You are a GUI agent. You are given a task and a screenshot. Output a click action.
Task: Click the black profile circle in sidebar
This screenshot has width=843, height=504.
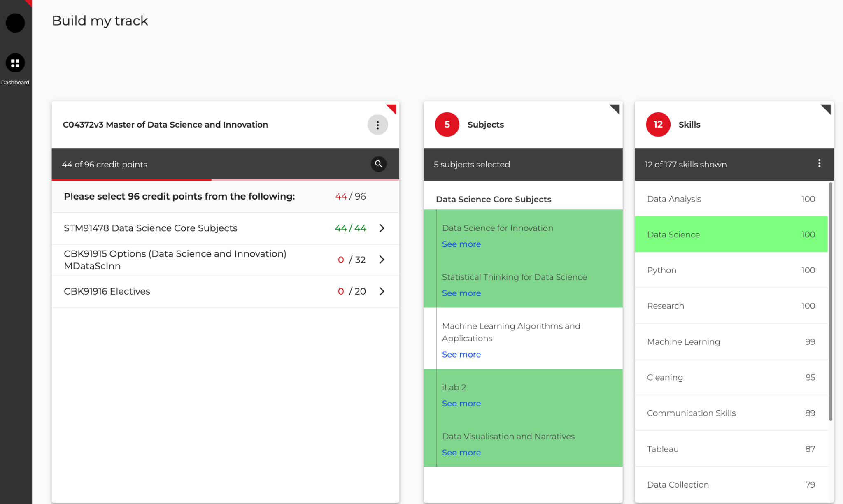tap(15, 23)
